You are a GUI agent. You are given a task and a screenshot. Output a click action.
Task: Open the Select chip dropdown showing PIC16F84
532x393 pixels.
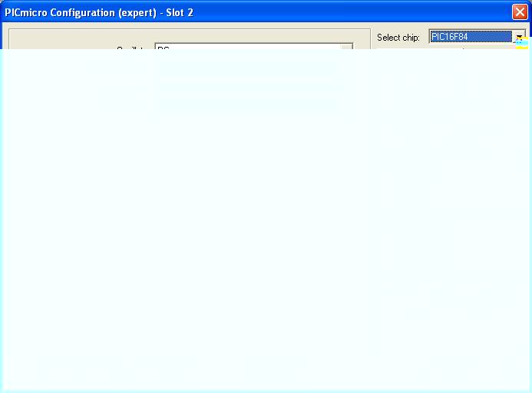coord(477,37)
